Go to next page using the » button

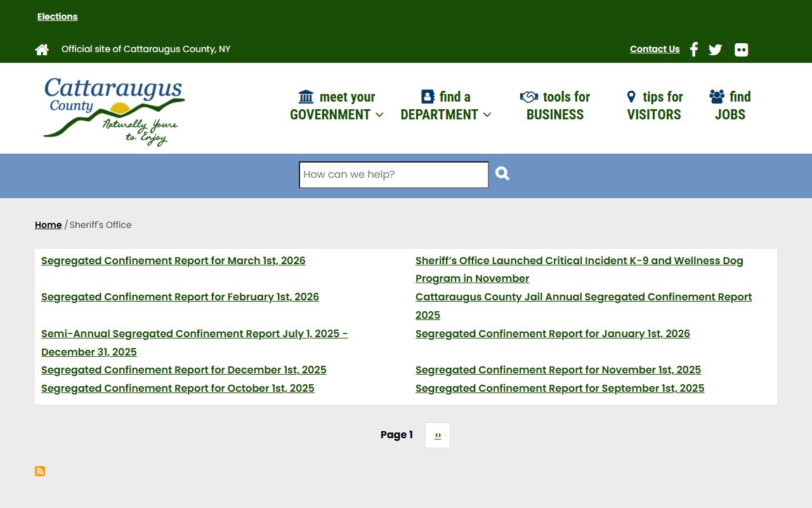coord(438,435)
